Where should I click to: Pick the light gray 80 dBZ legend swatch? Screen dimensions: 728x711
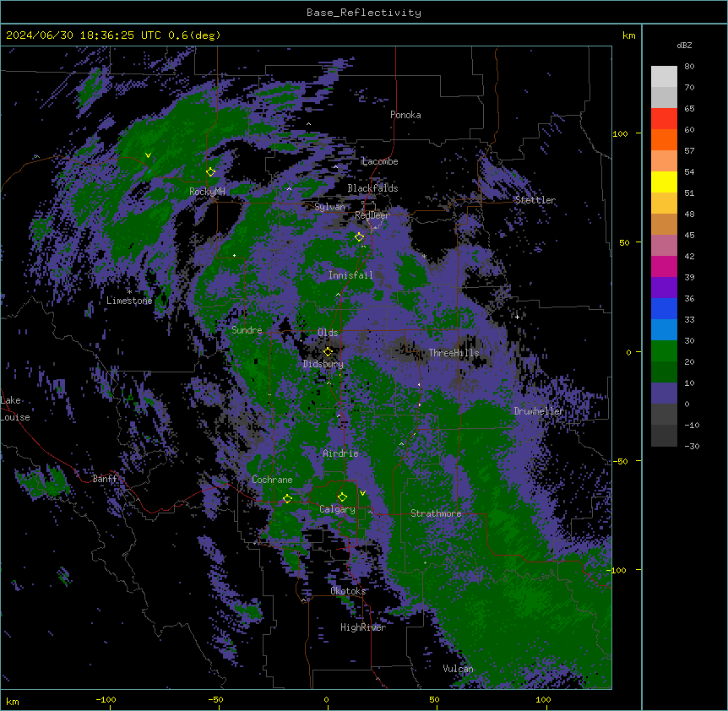click(x=664, y=77)
